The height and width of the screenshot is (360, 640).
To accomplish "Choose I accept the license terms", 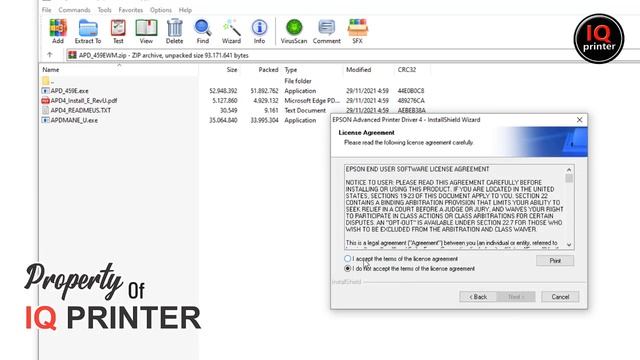I will [347, 259].
